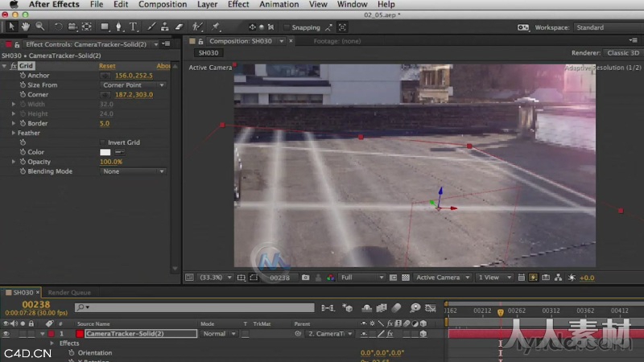
Task: Select the Hand tool
Action: [26, 27]
